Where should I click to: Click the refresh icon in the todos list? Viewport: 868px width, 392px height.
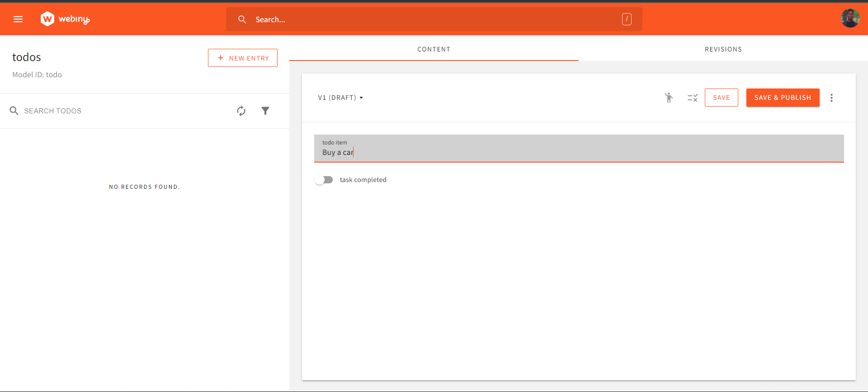coord(241,111)
